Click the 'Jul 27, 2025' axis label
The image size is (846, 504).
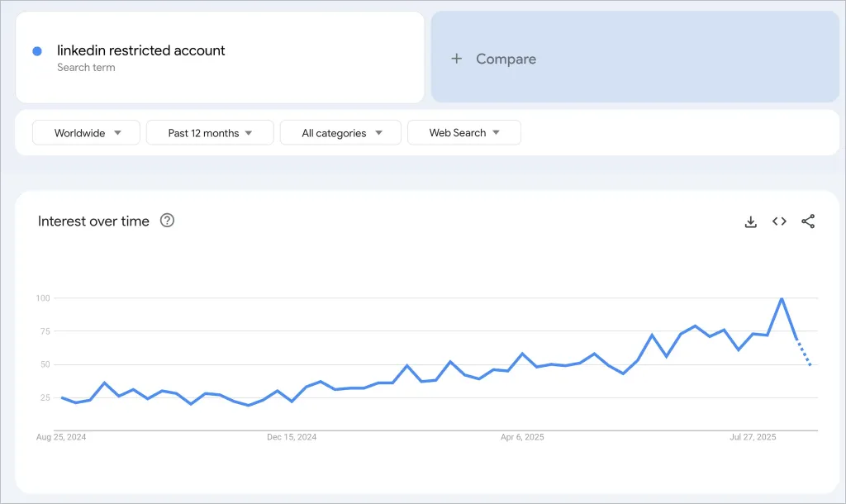[x=753, y=437]
